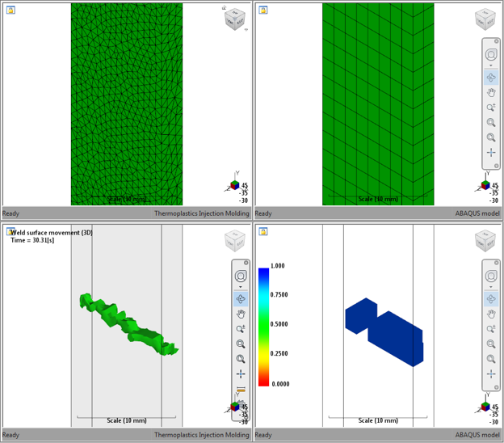Click lock icon in top-right ABAQUS pane
The height and width of the screenshot is (443, 504).
pyautogui.click(x=263, y=10)
